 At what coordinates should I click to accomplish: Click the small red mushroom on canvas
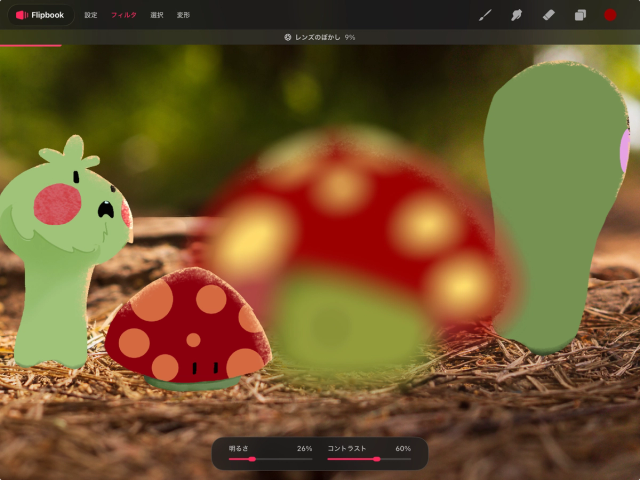pyautogui.click(x=189, y=327)
